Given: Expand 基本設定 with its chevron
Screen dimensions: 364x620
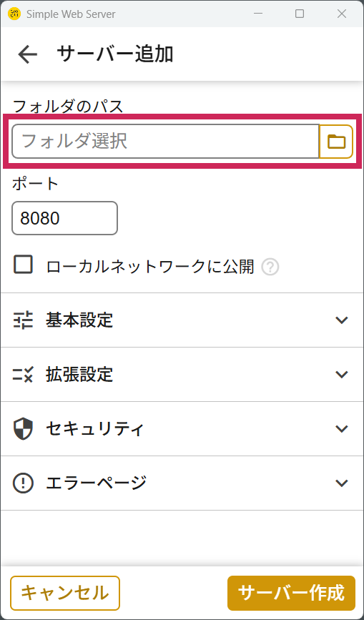Looking at the screenshot, I should (341, 320).
